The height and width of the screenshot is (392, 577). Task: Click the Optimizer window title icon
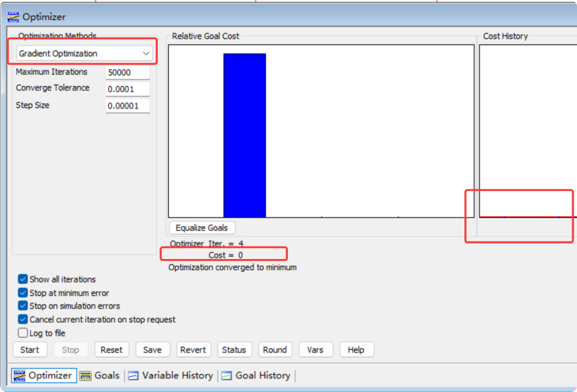point(13,17)
